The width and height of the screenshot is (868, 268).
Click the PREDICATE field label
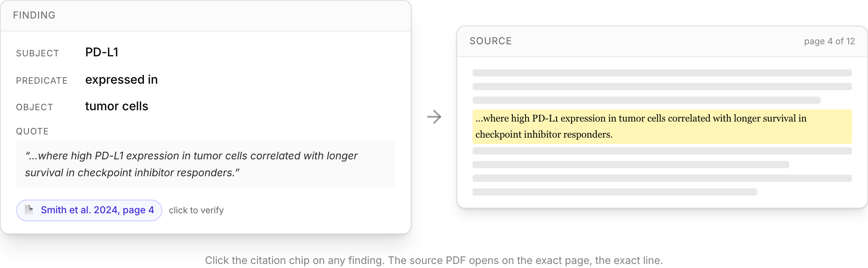42,81
